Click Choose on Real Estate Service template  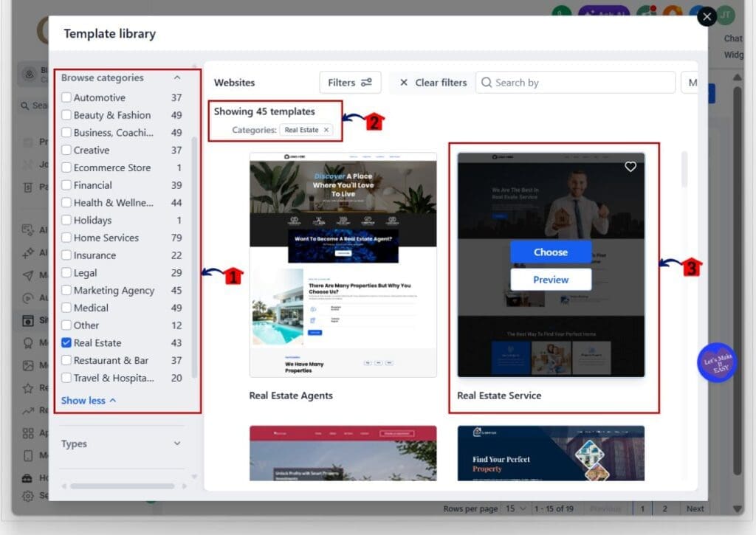point(551,252)
